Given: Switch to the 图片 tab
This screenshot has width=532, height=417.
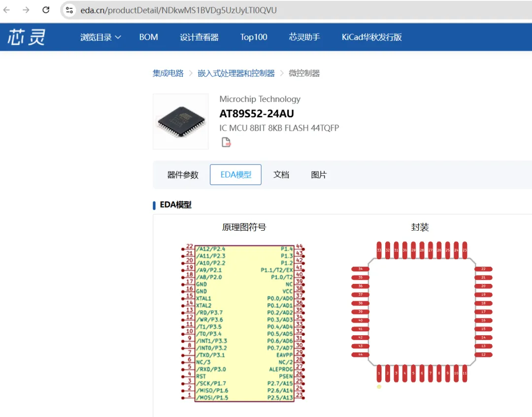Looking at the screenshot, I should [319, 174].
